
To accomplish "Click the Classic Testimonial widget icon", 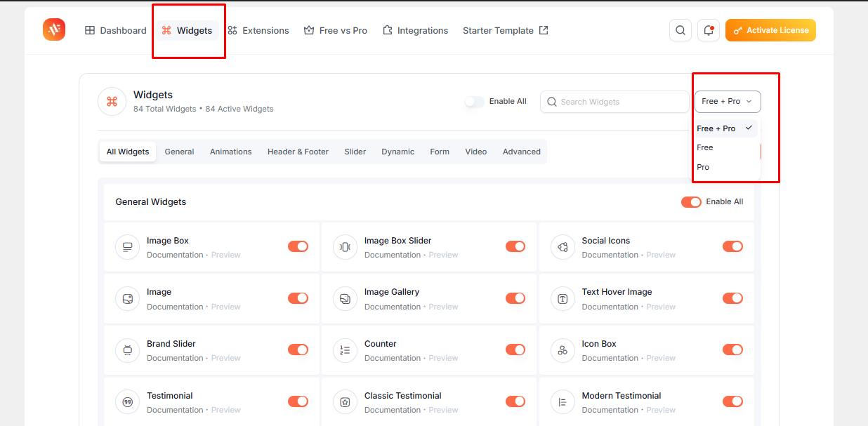I will [x=345, y=402].
